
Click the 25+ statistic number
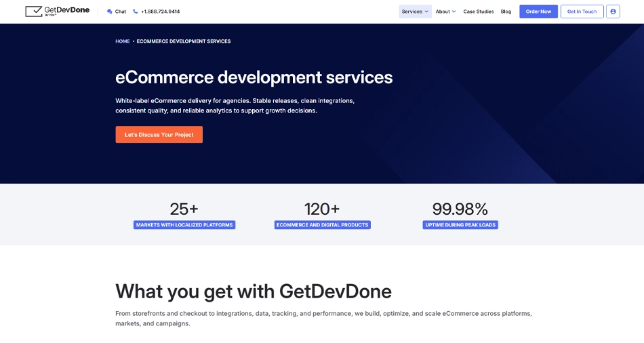(184, 209)
